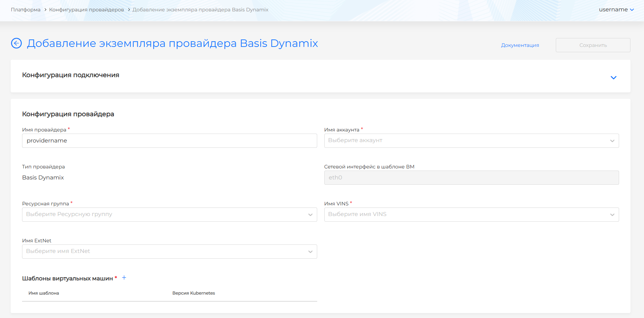644x318 pixels.
Task: Click the Сохранить button
Action: (593, 45)
